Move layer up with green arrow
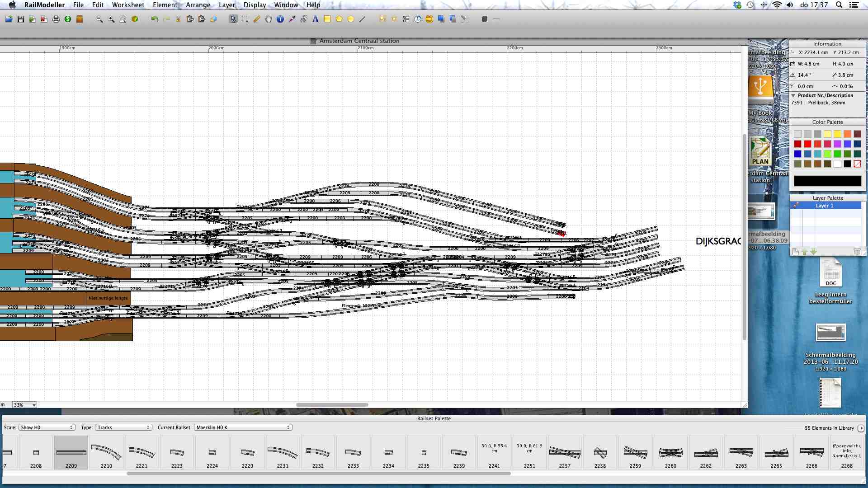 [x=804, y=252]
